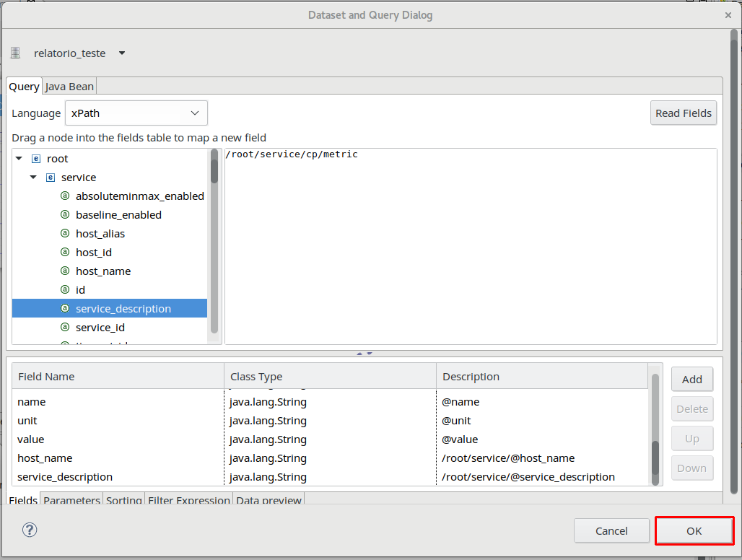Click the Add field button
The height and width of the screenshot is (560, 742).
click(x=691, y=380)
